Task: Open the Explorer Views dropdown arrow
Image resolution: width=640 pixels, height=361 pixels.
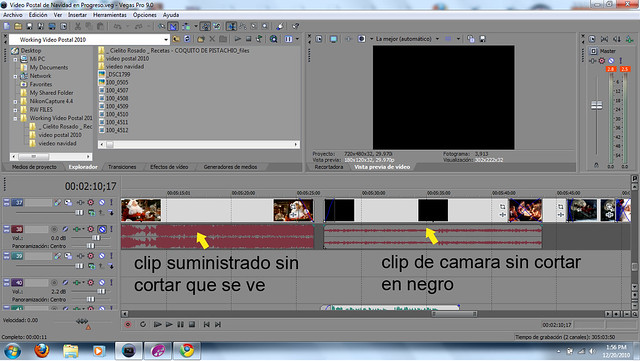Action: pos(298,39)
